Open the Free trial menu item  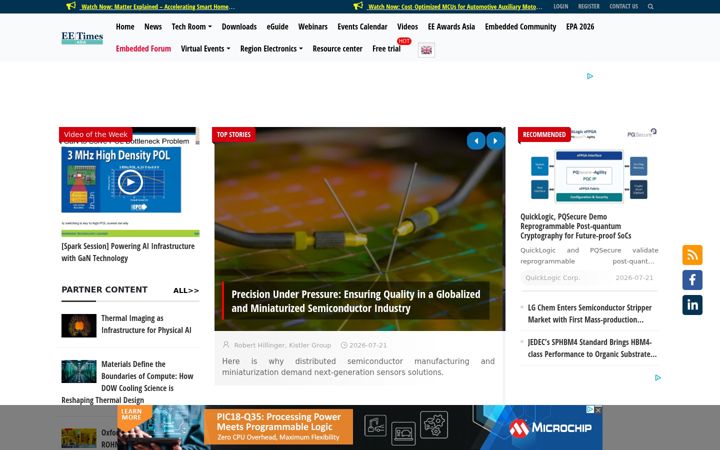(x=386, y=49)
